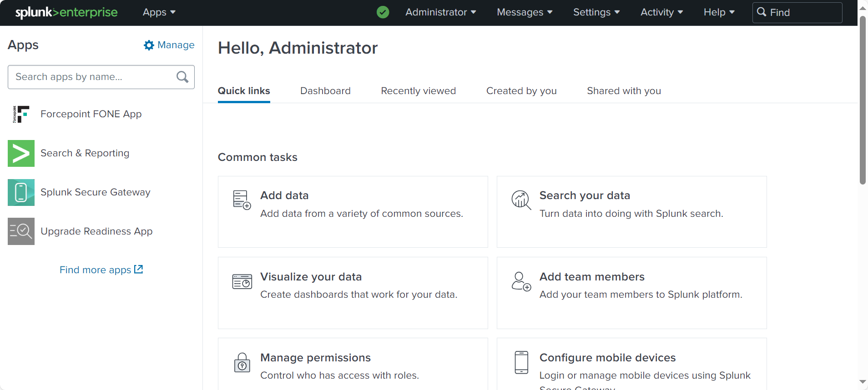This screenshot has height=390, width=868.
Task: Click the Add data card icon
Action: click(x=242, y=200)
